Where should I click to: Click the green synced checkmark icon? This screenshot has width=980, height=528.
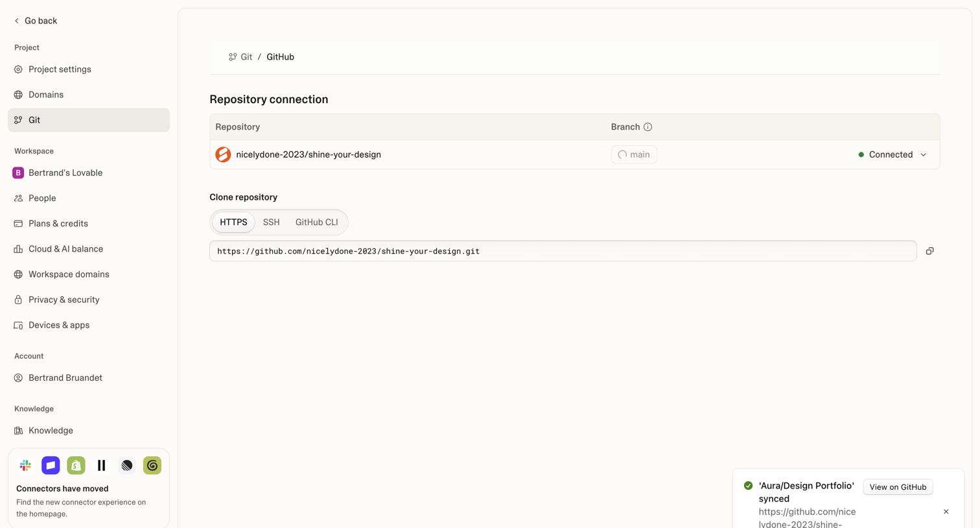[748, 486]
